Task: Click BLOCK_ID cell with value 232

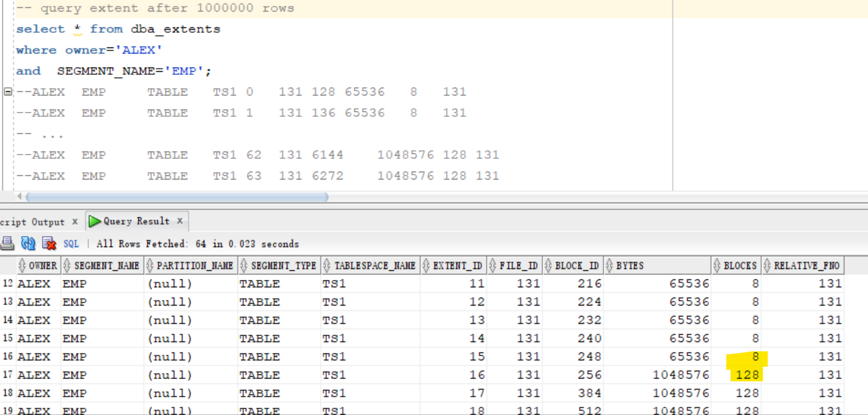Action: (573, 320)
